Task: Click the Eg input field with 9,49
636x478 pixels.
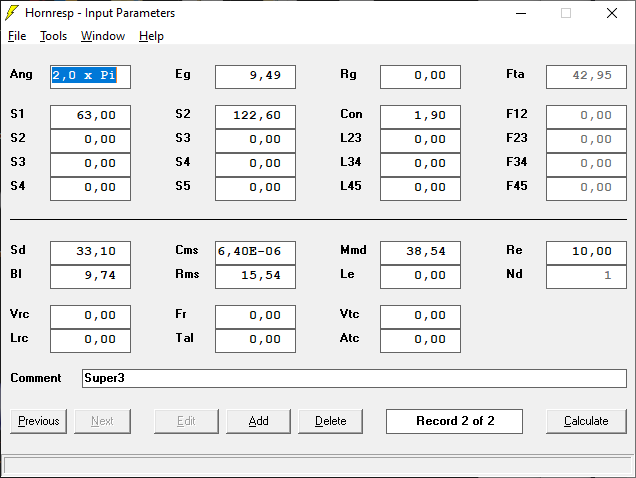Action: (256, 77)
